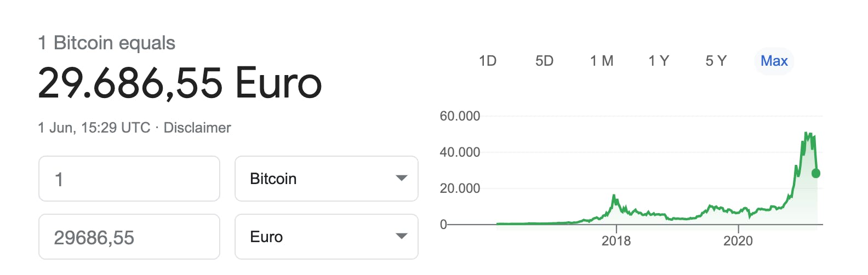Open the Disclaimer link
The height and width of the screenshot is (275, 868).
(197, 128)
